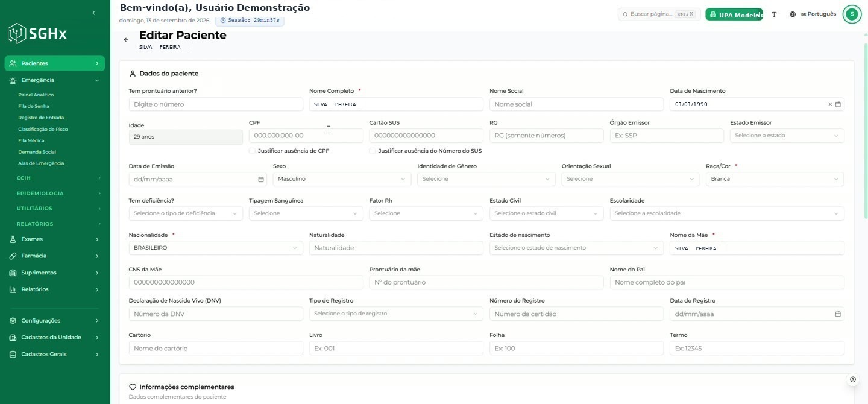868x404 pixels.
Task: Clear the Data de Nascimento value
Action: click(x=830, y=104)
